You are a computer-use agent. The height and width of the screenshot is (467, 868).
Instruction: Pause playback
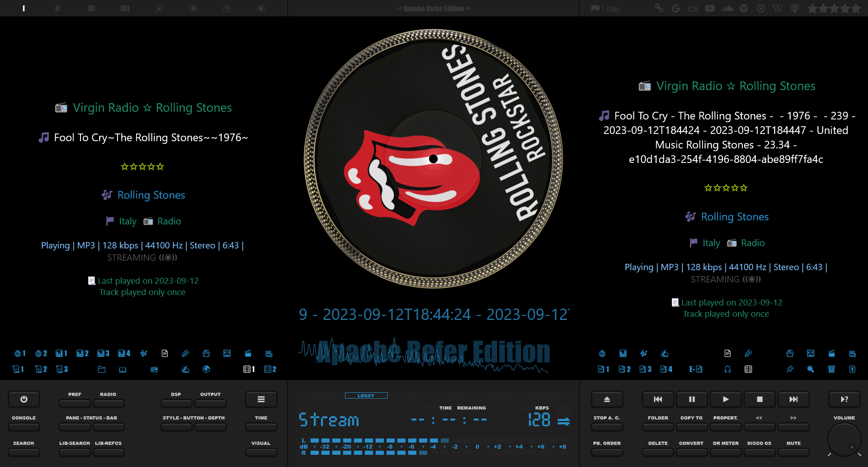click(x=692, y=399)
